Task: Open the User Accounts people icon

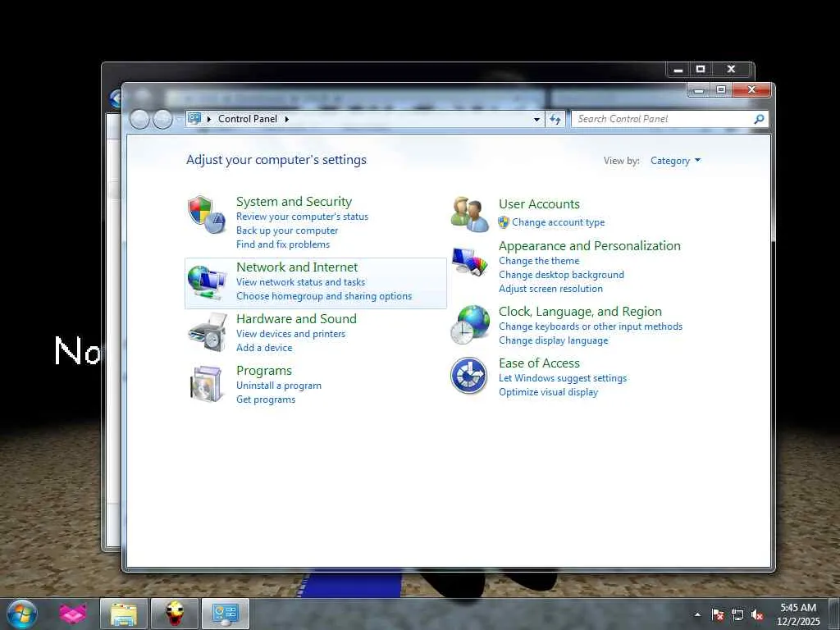Action: coord(469,214)
